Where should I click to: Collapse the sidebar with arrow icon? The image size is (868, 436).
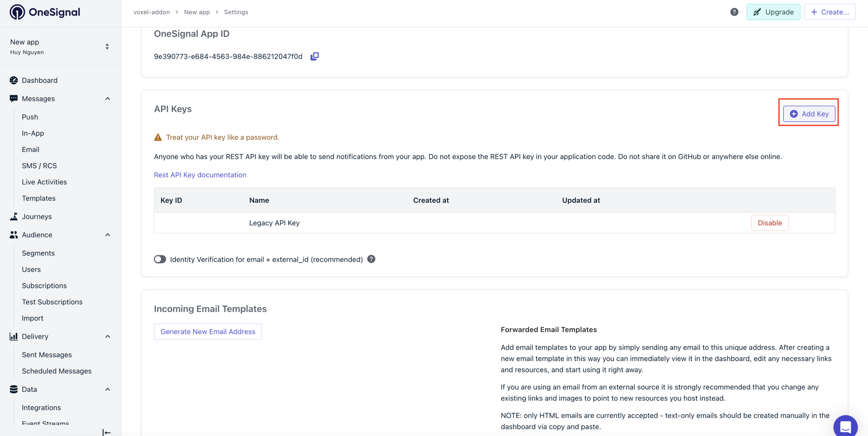[106, 432]
